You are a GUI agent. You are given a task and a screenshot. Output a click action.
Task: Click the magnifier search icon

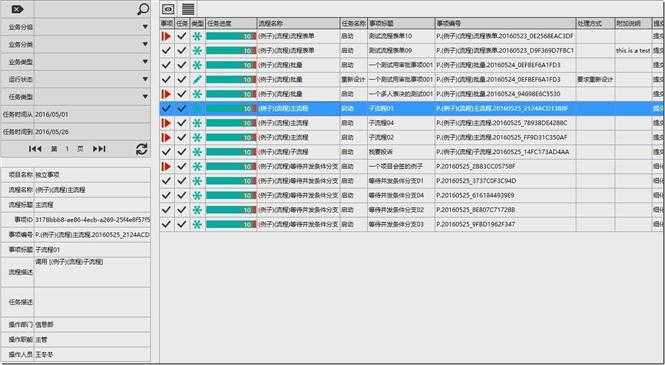tap(143, 9)
